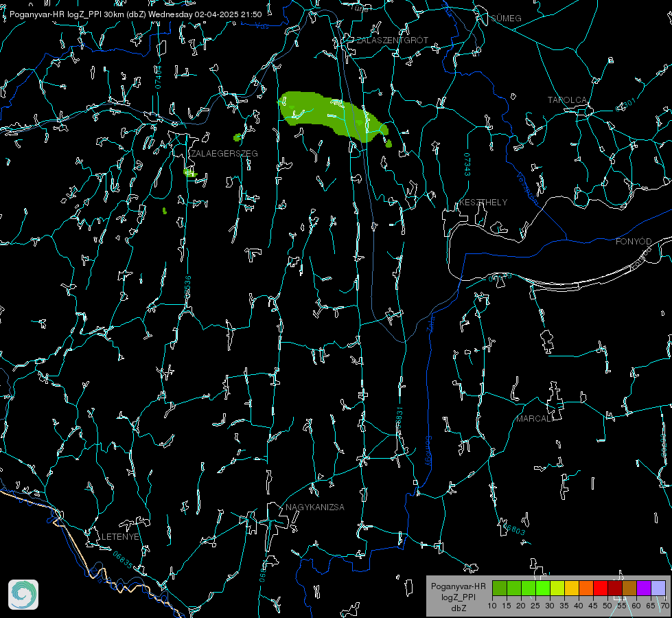Click the legend caption Poganyvar-HR logZ_PPI dbZ

pyautogui.click(x=459, y=597)
